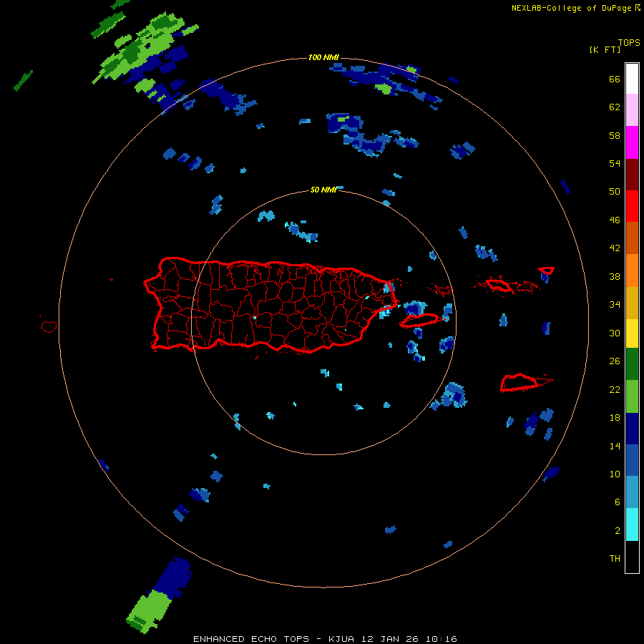Click the '100 NMI' range ring label

pyautogui.click(x=323, y=57)
